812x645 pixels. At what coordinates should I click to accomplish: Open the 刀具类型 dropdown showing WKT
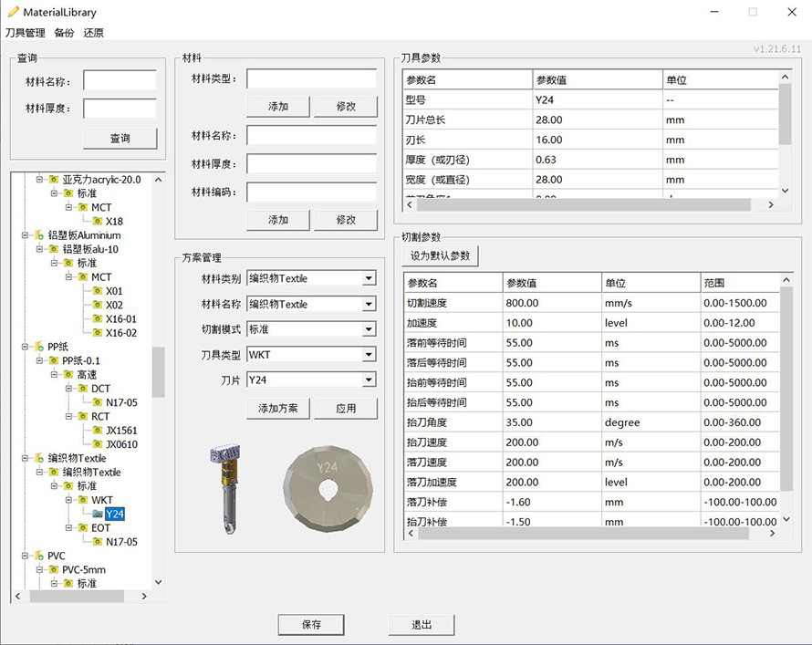click(369, 355)
